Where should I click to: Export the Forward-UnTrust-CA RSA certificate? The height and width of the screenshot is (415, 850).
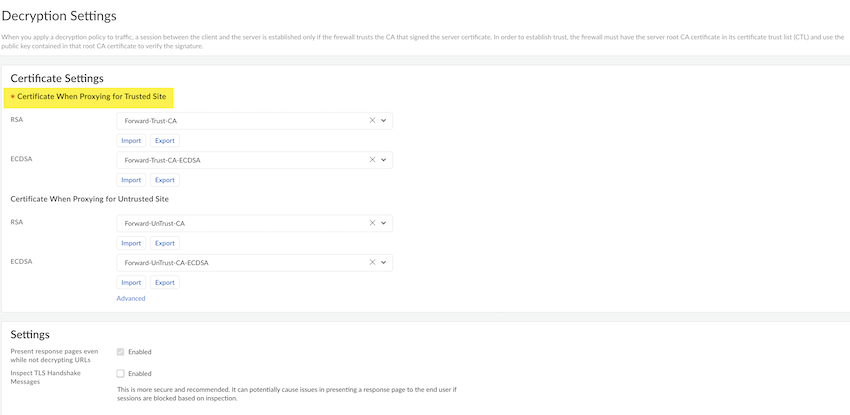pos(164,243)
